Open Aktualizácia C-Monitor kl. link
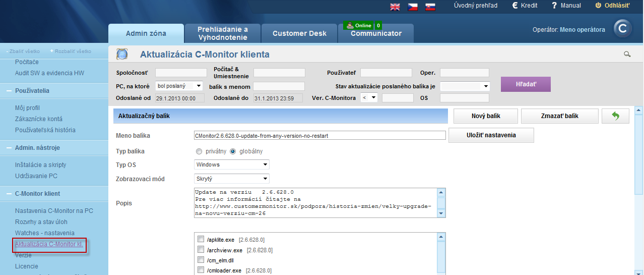This screenshot has height=275, width=644. tap(49, 244)
